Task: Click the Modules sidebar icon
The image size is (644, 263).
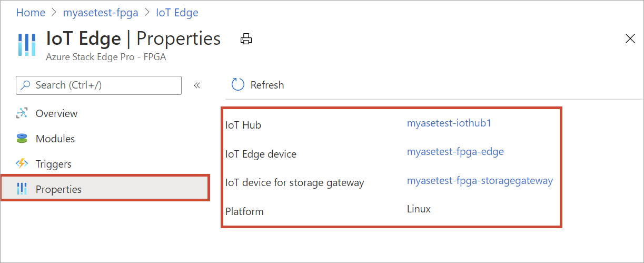Action: 22,139
